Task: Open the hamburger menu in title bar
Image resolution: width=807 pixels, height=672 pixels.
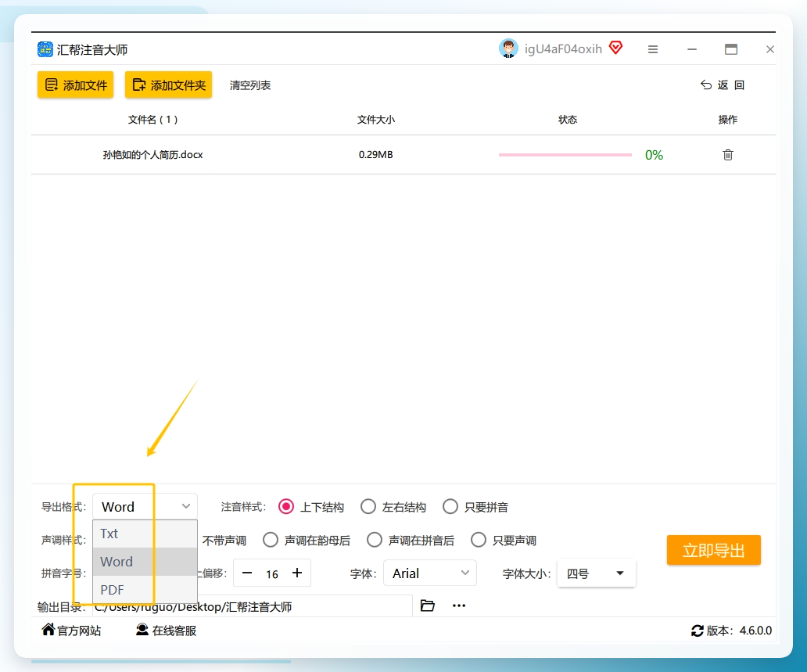Action: pos(653,49)
